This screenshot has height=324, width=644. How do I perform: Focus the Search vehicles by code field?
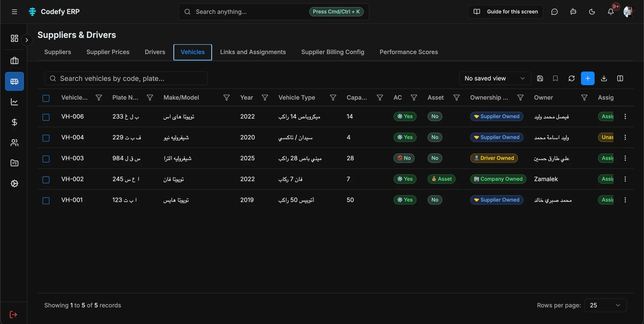pos(126,78)
